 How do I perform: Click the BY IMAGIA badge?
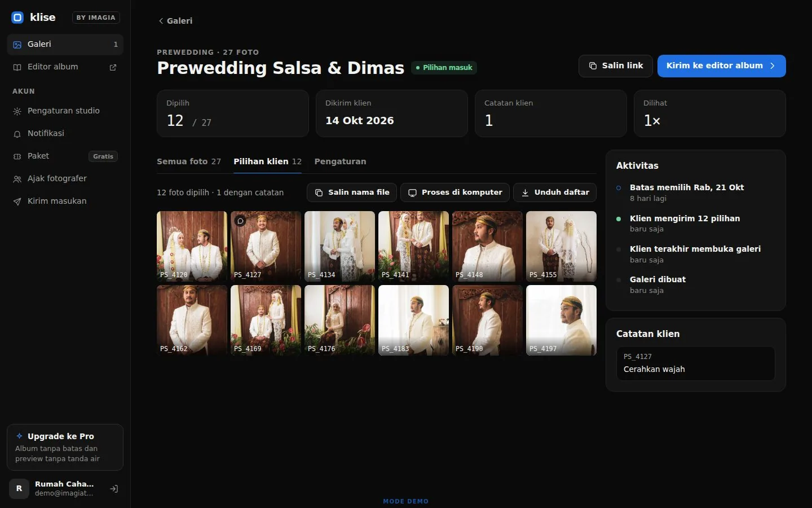[96, 17]
